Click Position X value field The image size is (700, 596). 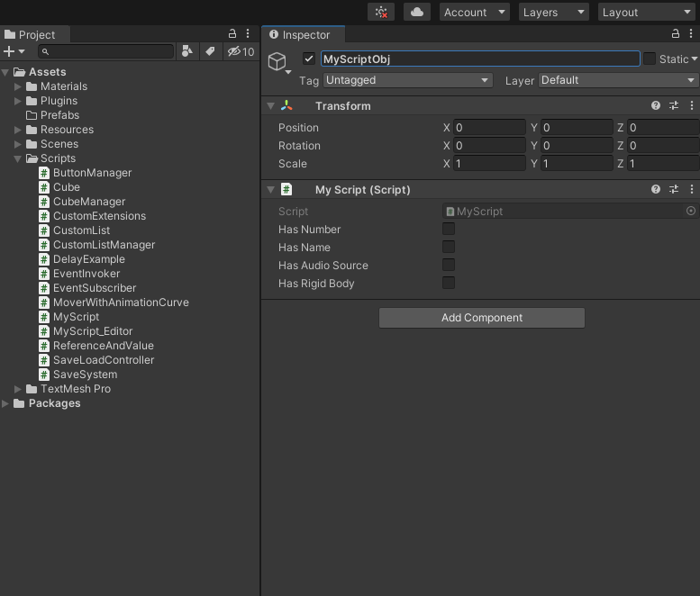tap(489, 128)
